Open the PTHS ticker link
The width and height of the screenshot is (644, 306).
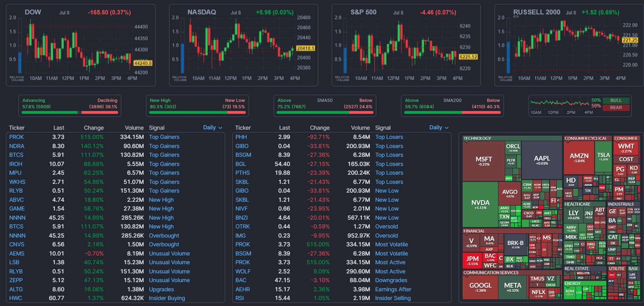click(243, 173)
